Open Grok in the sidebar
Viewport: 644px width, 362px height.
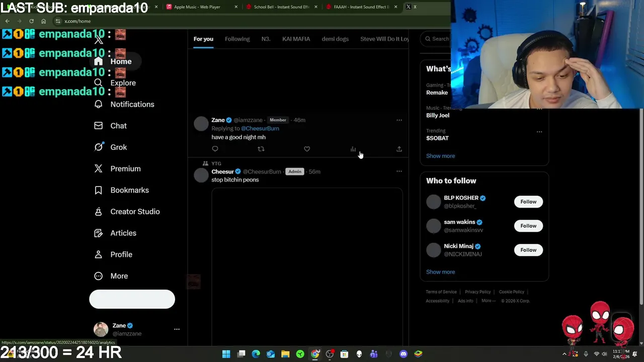(111, 147)
